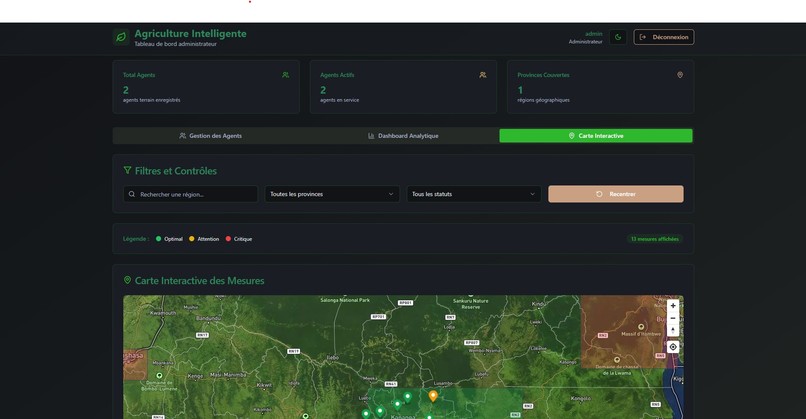Click the filter funnel icon

[x=127, y=170]
